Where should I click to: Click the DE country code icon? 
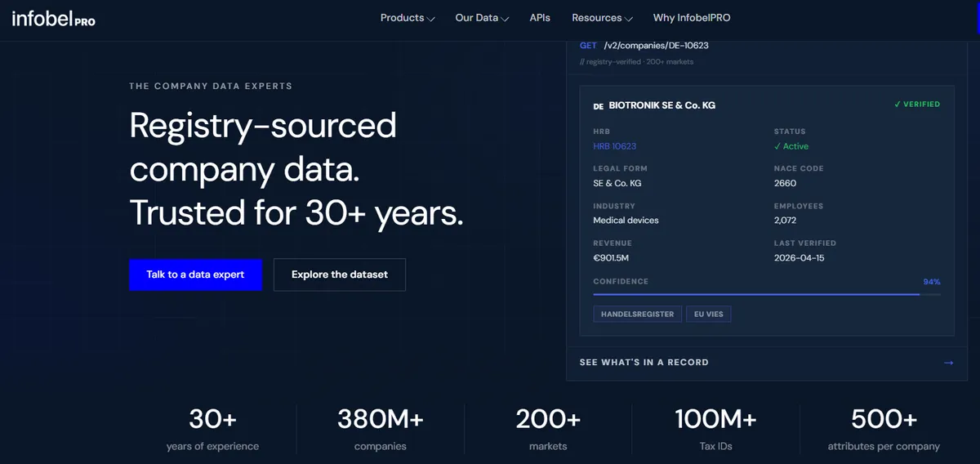tap(599, 106)
